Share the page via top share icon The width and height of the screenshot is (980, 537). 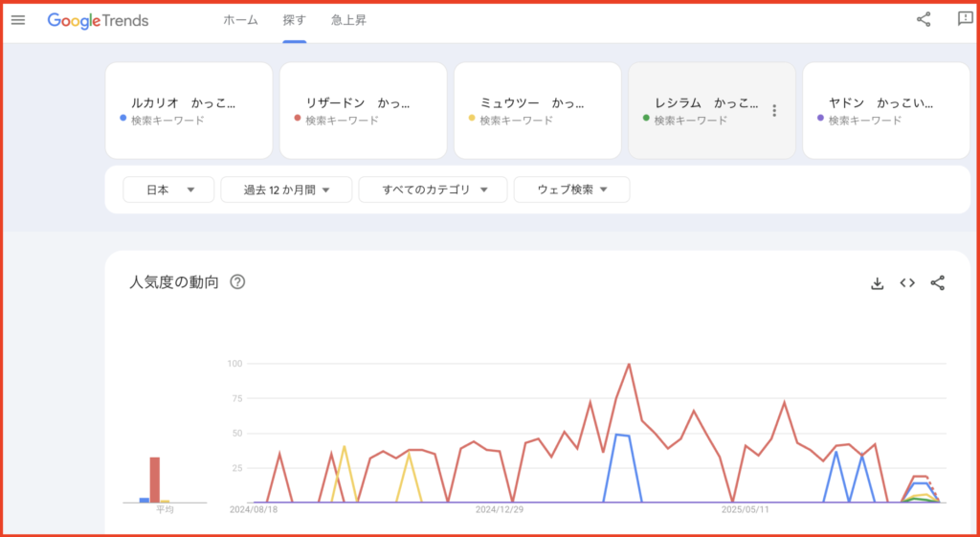924,19
